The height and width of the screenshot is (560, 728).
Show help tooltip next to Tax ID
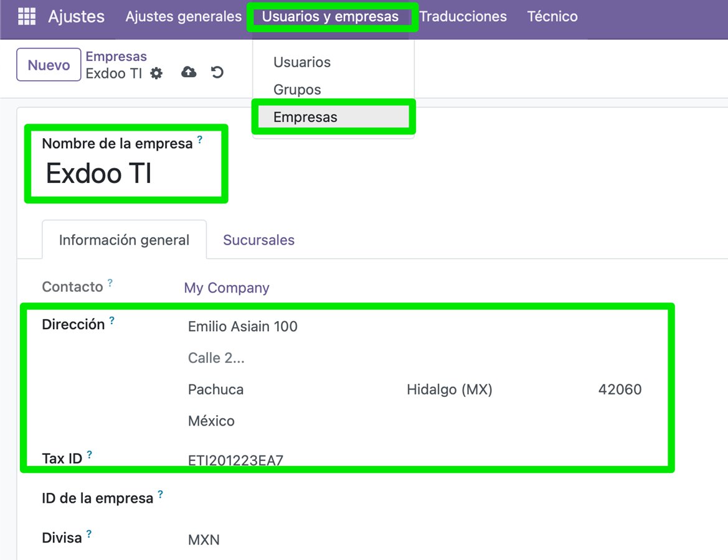point(89,454)
